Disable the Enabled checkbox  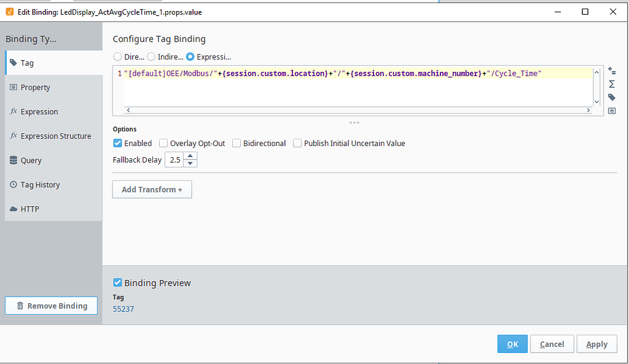pos(117,143)
